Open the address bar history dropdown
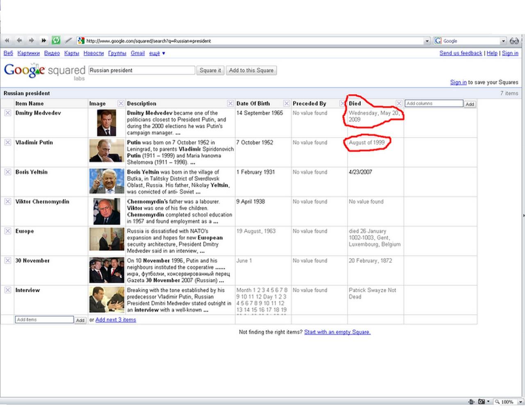Screen dimensions: 525x420 (x=427, y=41)
